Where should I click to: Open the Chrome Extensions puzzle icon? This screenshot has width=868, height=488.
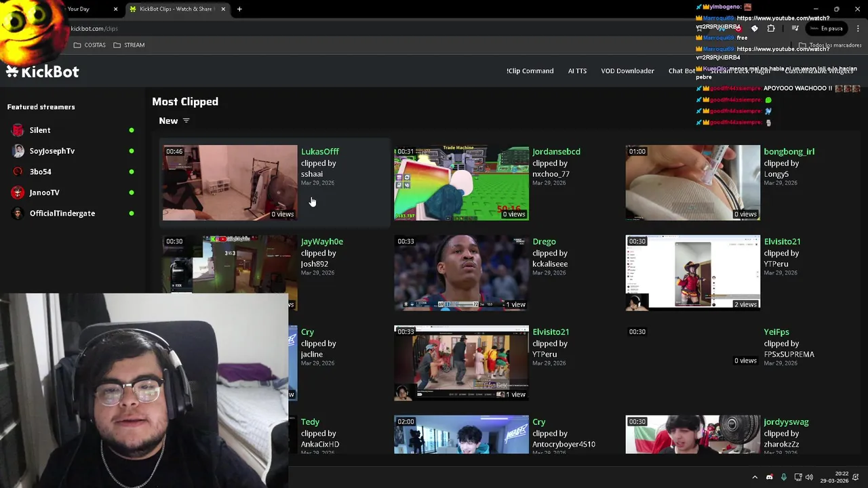tap(771, 28)
